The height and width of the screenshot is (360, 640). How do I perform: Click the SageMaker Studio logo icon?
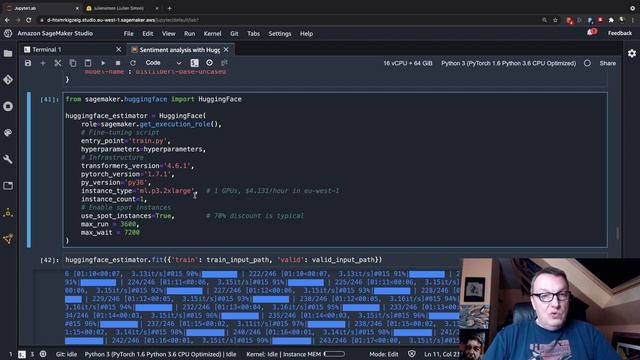(8, 33)
